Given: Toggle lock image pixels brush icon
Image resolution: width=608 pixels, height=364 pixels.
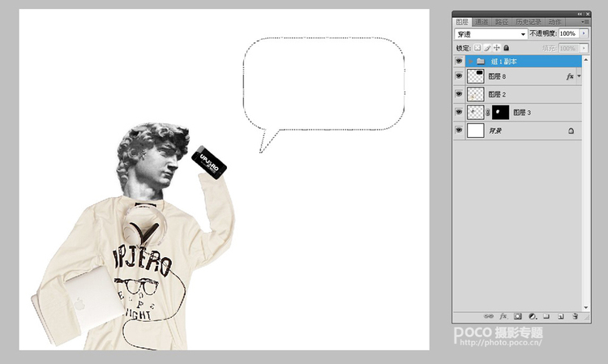Looking at the screenshot, I should [487, 48].
